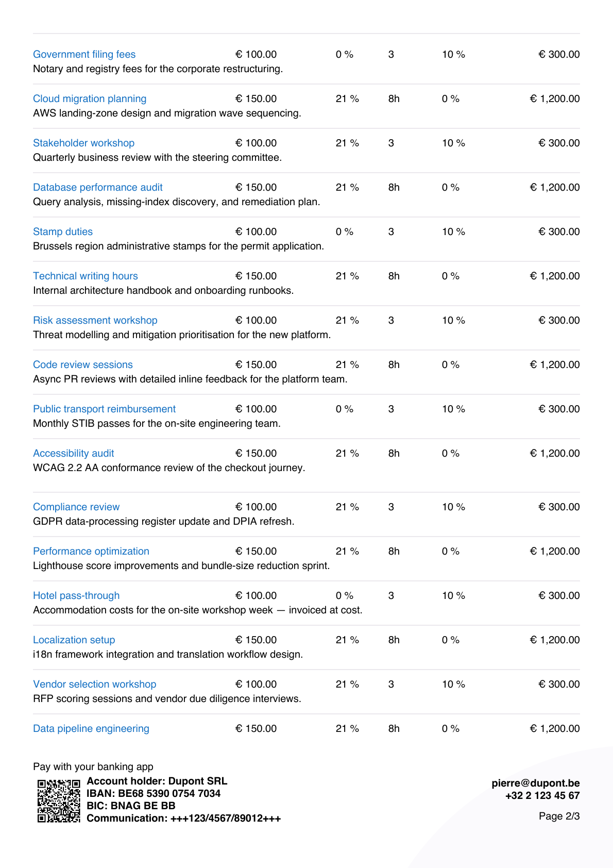613x868 pixels.
Task: Click the Accessibility audit link
Action: (74, 453)
